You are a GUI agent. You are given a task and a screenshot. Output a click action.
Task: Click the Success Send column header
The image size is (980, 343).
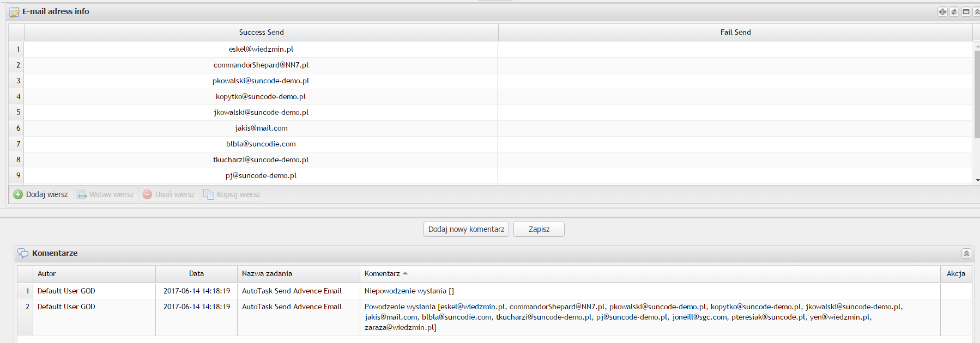point(261,32)
